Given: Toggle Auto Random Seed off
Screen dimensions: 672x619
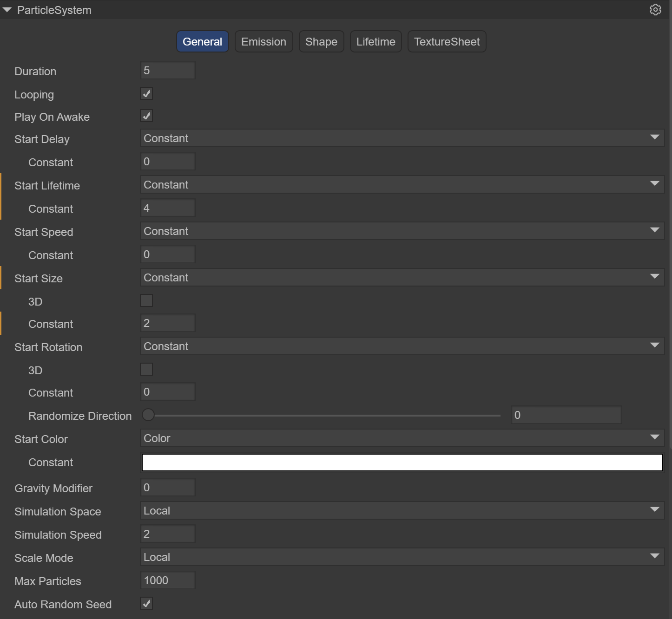Looking at the screenshot, I should point(146,604).
